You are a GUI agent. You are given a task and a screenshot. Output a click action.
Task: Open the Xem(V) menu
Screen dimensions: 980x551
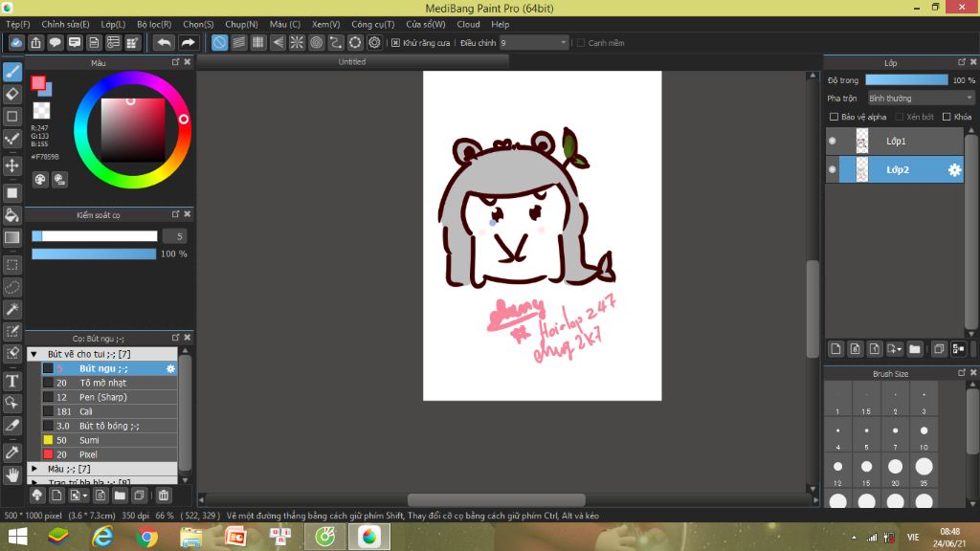point(325,24)
